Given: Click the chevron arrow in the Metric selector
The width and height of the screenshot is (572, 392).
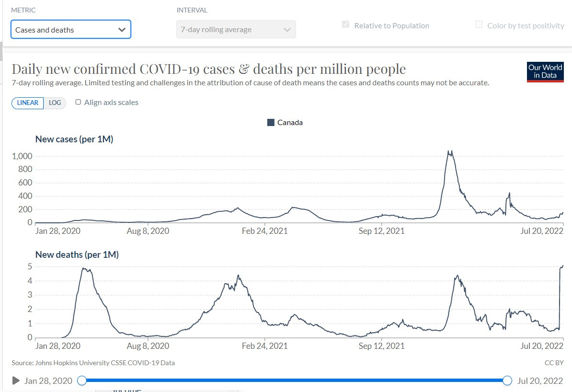Looking at the screenshot, I should 122,30.
